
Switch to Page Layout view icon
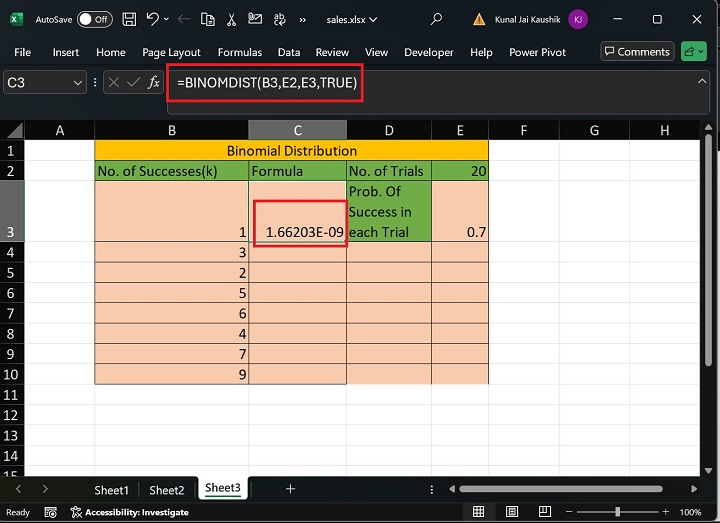point(512,512)
